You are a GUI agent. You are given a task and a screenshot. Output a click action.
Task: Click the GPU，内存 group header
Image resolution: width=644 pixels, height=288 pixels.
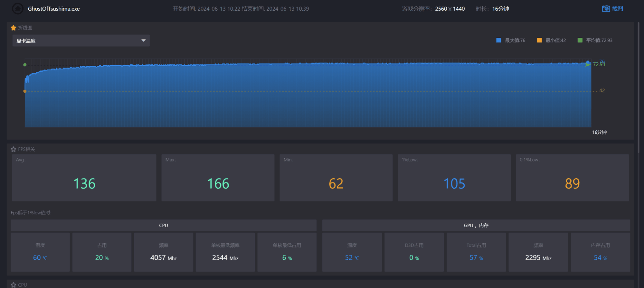476,225
